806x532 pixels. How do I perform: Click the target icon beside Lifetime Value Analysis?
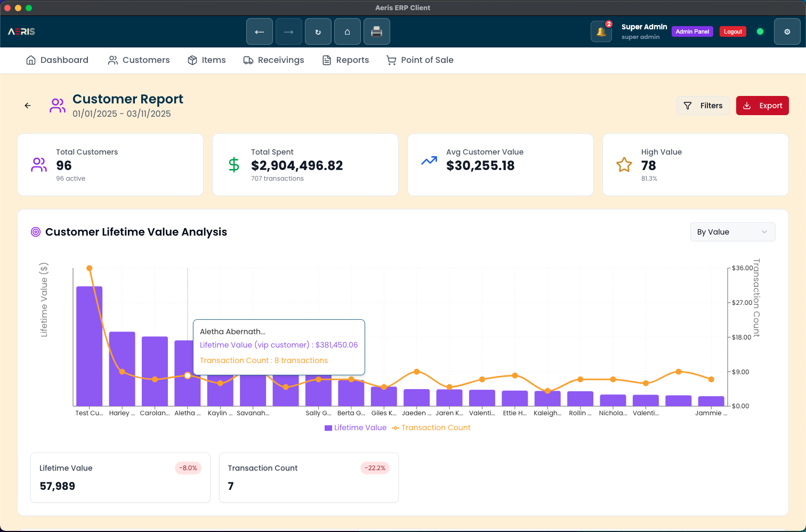36,232
